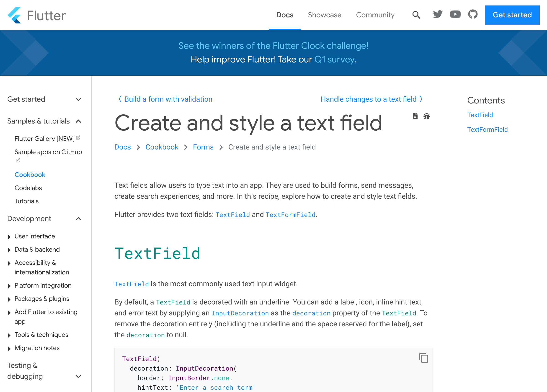Open the Community nav item

[x=375, y=15]
